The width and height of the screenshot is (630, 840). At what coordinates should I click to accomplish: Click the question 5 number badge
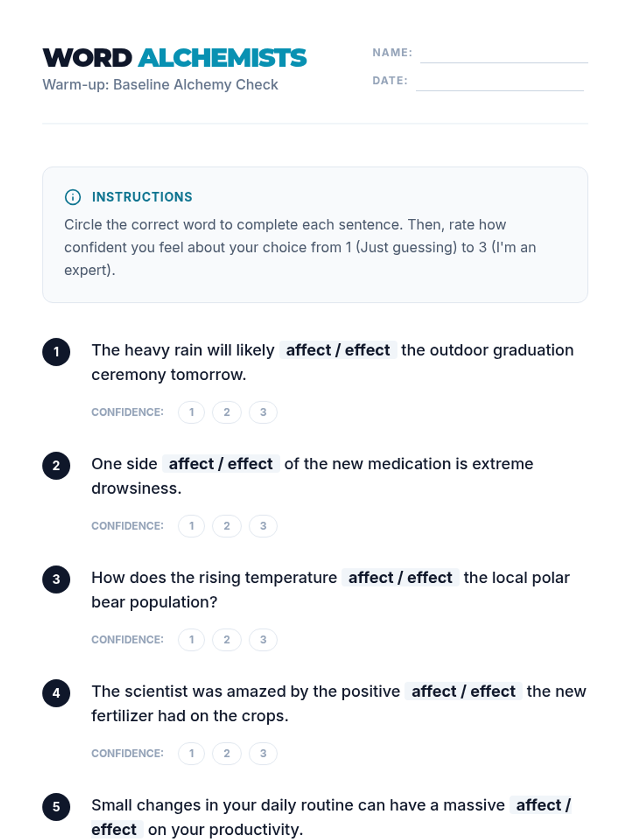56,806
